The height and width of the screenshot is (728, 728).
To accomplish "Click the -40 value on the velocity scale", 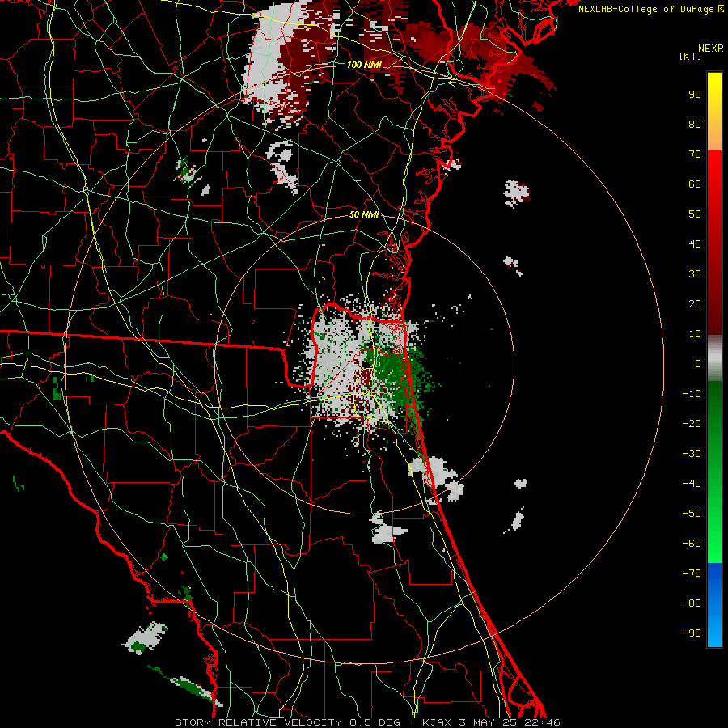I will coord(692,484).
